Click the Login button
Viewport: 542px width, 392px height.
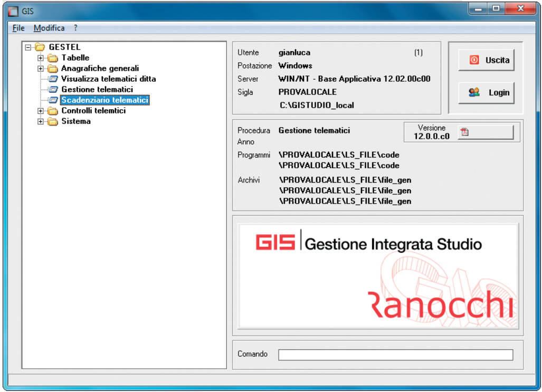click(487, 93)
